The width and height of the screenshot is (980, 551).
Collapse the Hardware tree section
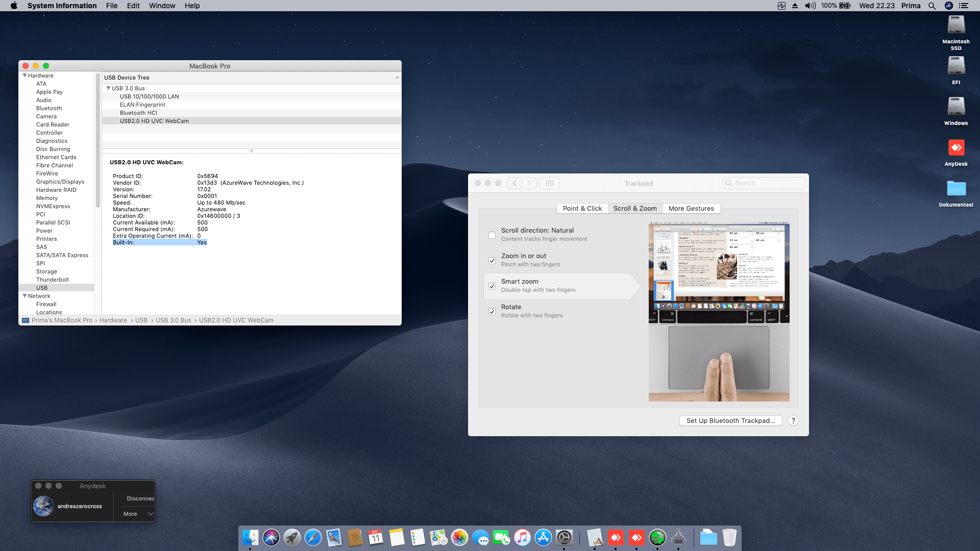point(24,76)
